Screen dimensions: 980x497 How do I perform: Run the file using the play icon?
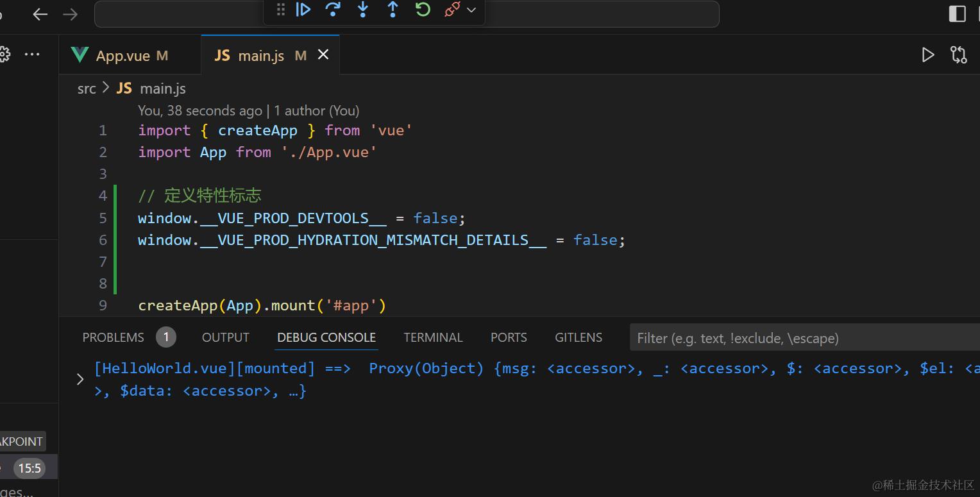[928, 55]
